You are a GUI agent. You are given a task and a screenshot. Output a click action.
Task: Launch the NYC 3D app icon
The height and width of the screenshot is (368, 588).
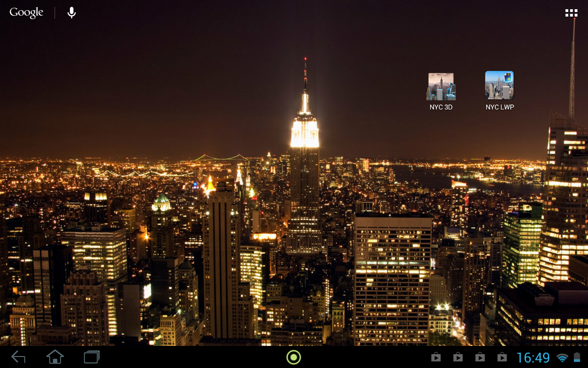tap(441, 86)
